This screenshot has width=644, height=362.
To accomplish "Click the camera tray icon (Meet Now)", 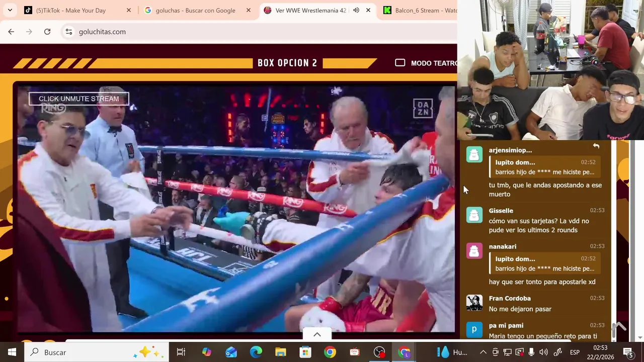I will (496, 352).
